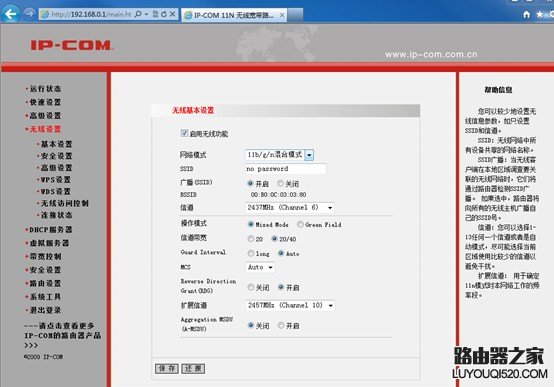Select Green Field operation mode
Image resolution: width=554 pixels, height=387 pixels.
[300, 224]
